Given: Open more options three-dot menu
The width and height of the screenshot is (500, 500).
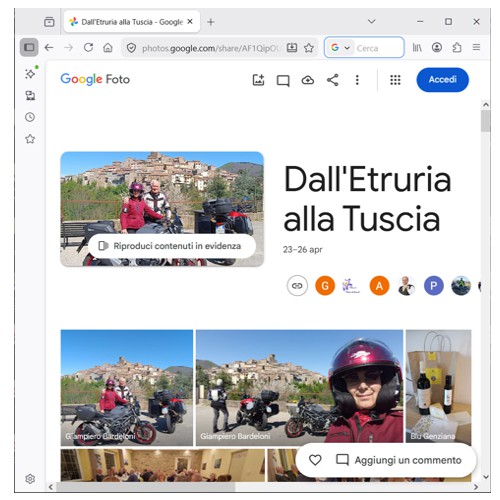Looking at the screenshot, I should [x=357, y=80].
